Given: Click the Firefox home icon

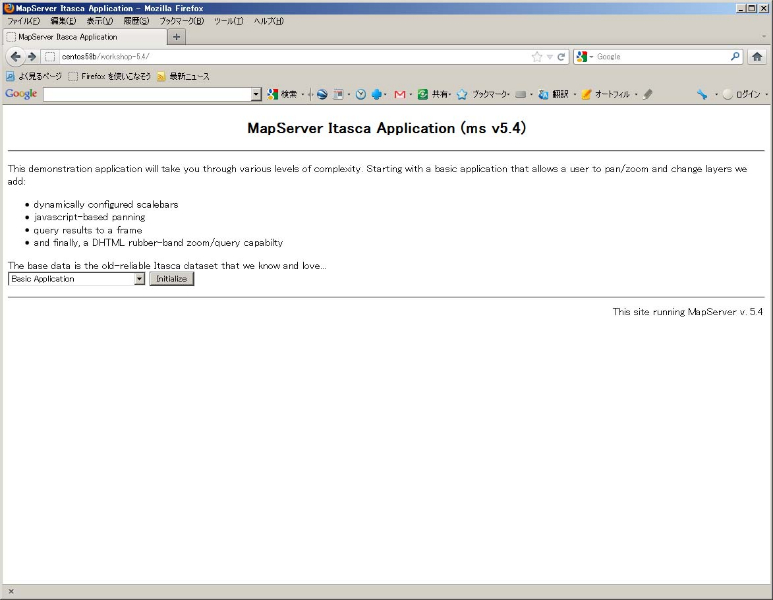Looking at the screenshot, I should coord(757,57).
